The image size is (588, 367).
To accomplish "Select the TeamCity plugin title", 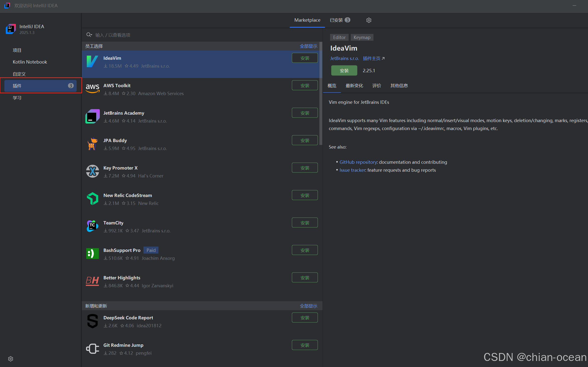I will [x=113, y=223].
